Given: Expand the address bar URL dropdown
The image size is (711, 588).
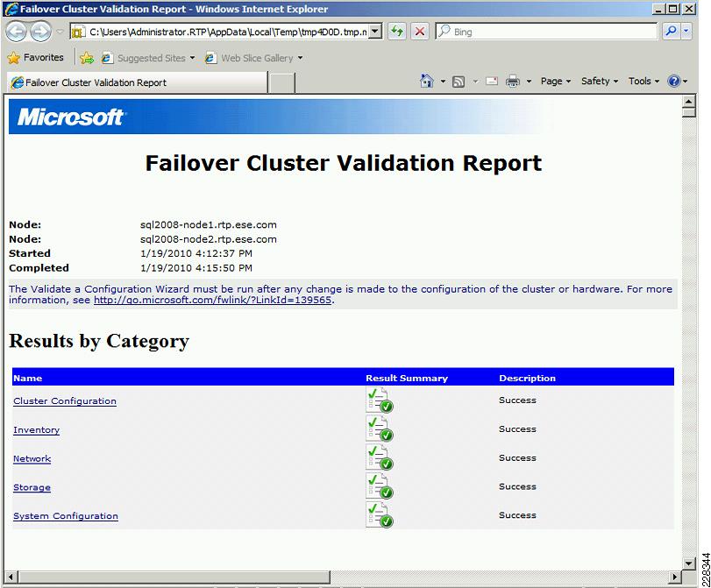Looking at the screenshot, I should 375,32.
